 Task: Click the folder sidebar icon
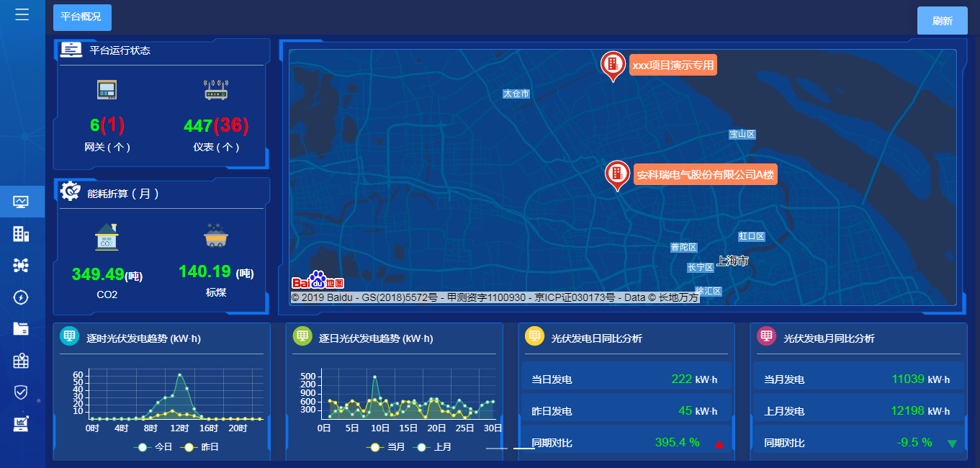click(21, 328)
